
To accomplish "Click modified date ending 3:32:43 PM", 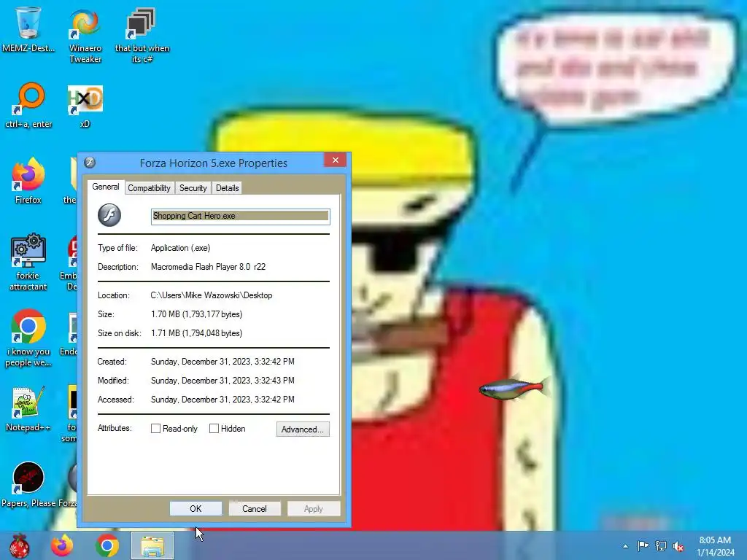I will click(222, 381).
